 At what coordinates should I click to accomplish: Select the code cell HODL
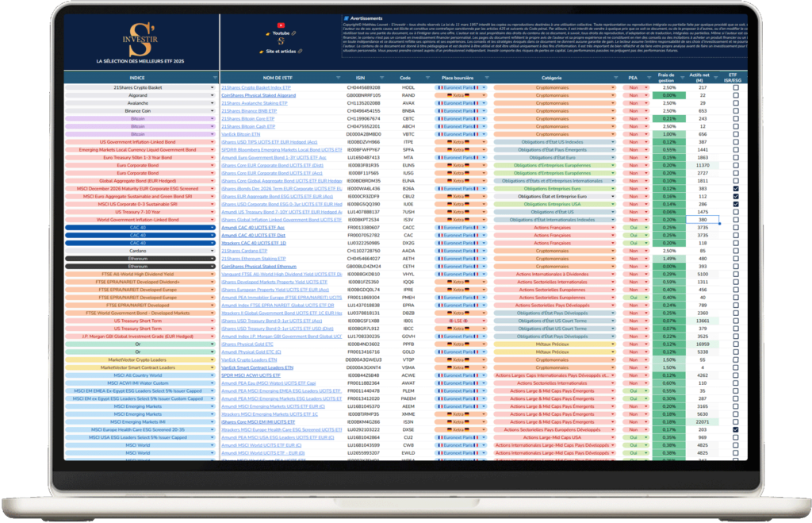[408, 87]
